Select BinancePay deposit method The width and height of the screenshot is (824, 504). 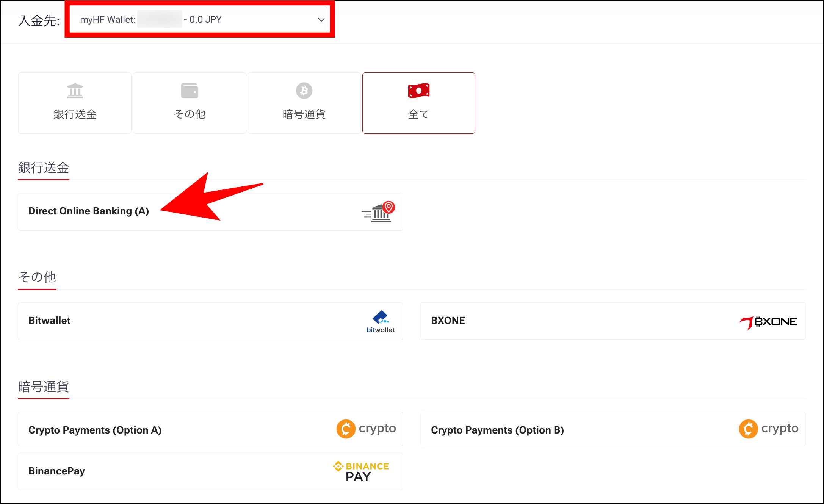(57, 471)
